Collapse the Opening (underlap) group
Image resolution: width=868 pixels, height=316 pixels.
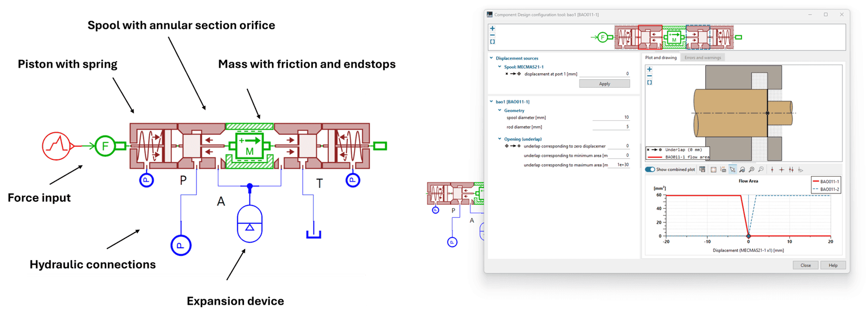(x=500, y=139)
